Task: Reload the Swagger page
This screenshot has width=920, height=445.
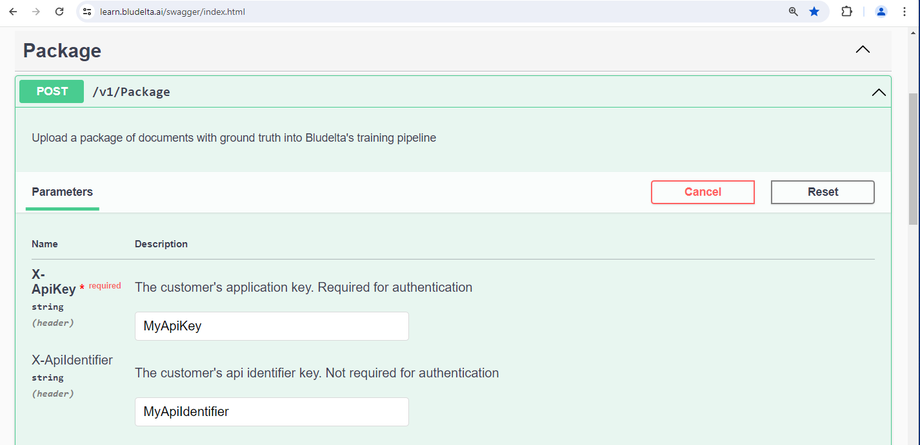Action: 60,12
